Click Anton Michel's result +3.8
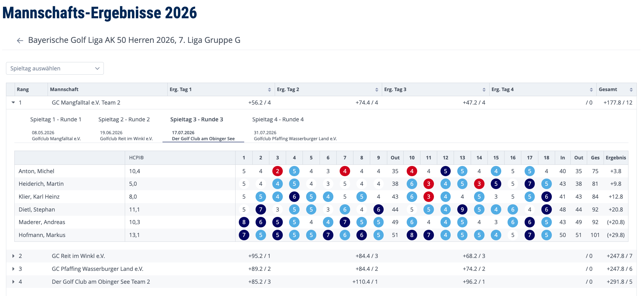 click(616, 171)
